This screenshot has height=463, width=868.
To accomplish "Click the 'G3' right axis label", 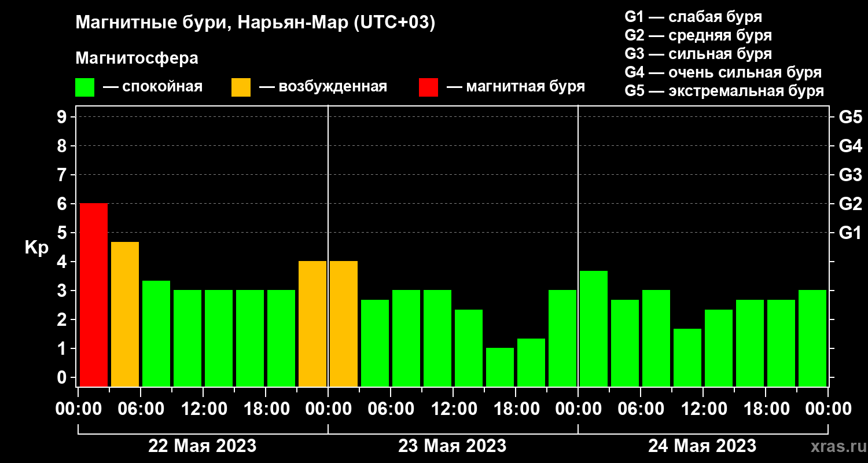I will coord(850,175).
